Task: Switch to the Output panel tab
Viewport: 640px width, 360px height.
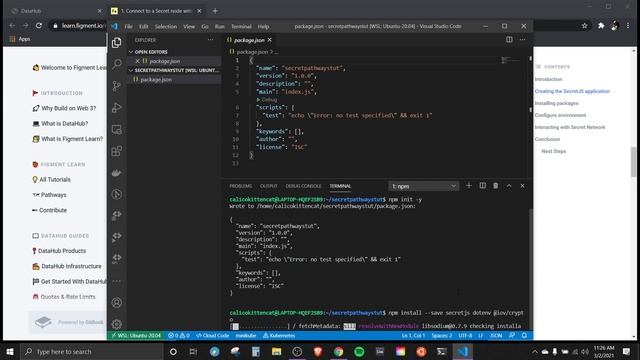Action: [x=269, y=186]
